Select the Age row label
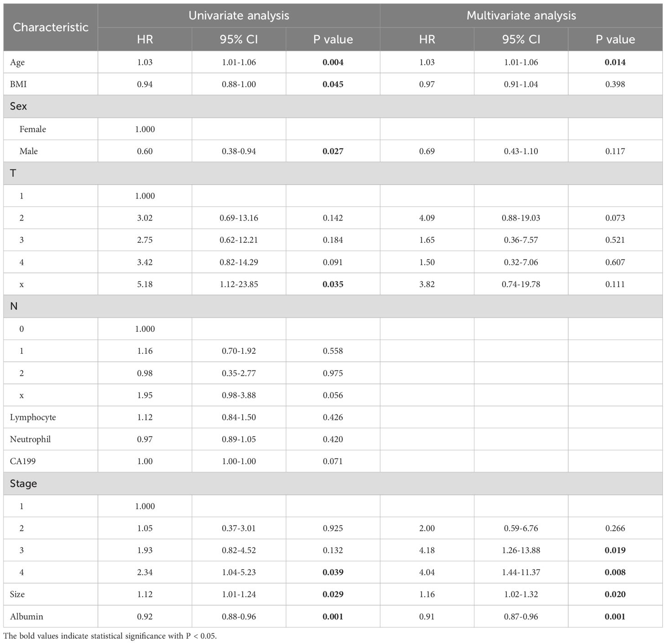Screen dimensions: 666x644 tap(17, 62)
